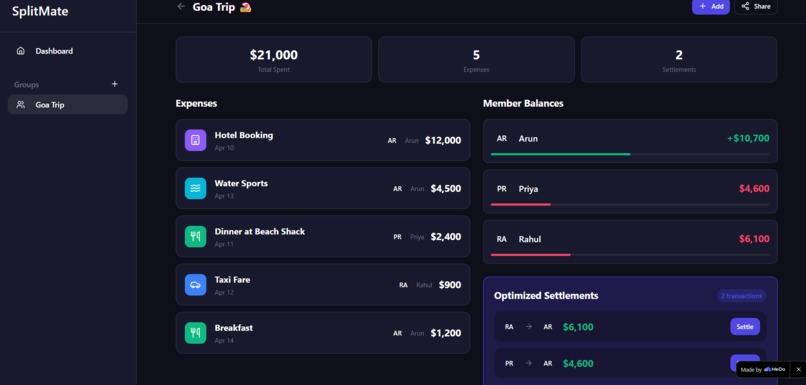Screen dimensions: 806x385
Task: Click the PR avatar in Dinner row
Action: [397, 237]
